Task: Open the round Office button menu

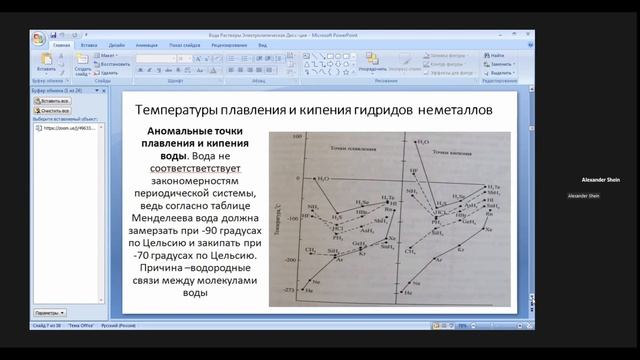Action: pyautogui.click(x=39, y=39)
